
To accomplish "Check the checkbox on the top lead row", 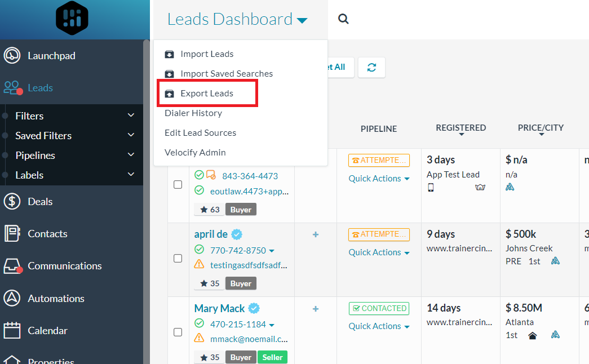I will (178, 184).
